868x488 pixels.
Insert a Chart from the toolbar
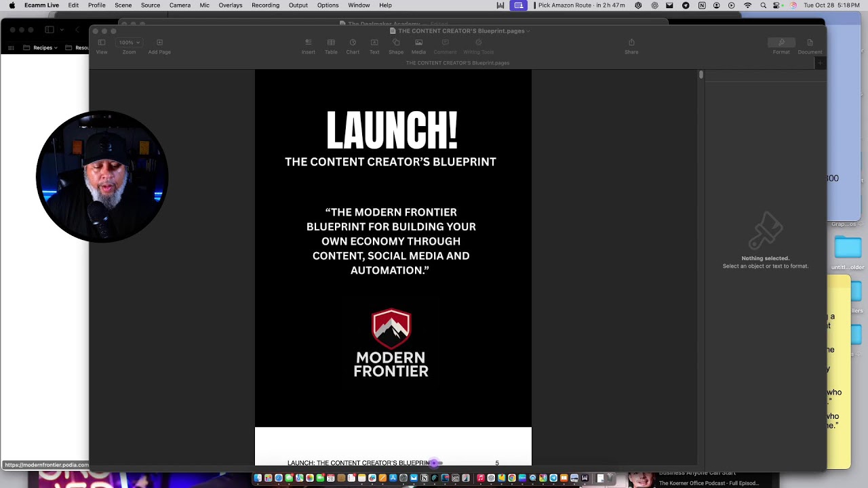pyautogui.click(x=353, y=46)
